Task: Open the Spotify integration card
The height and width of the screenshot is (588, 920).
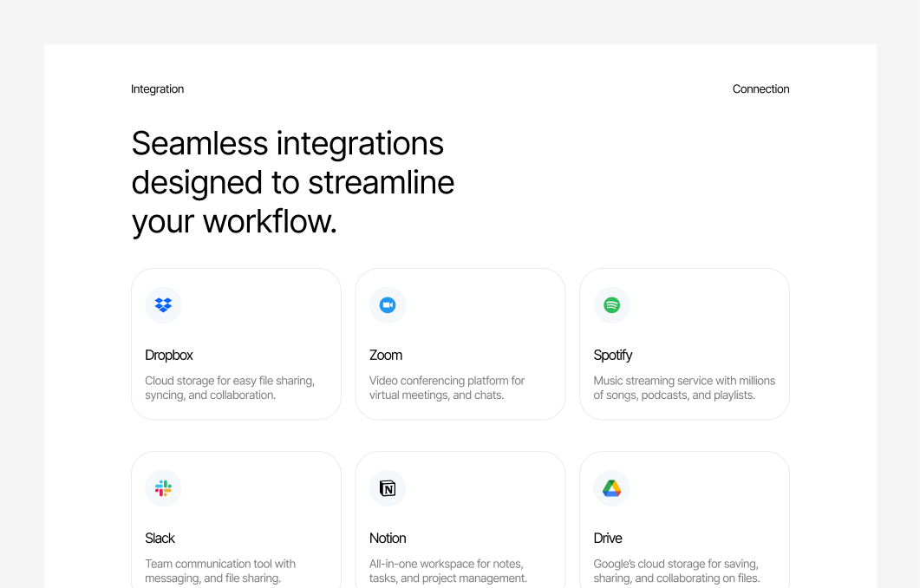Action: 684,343
